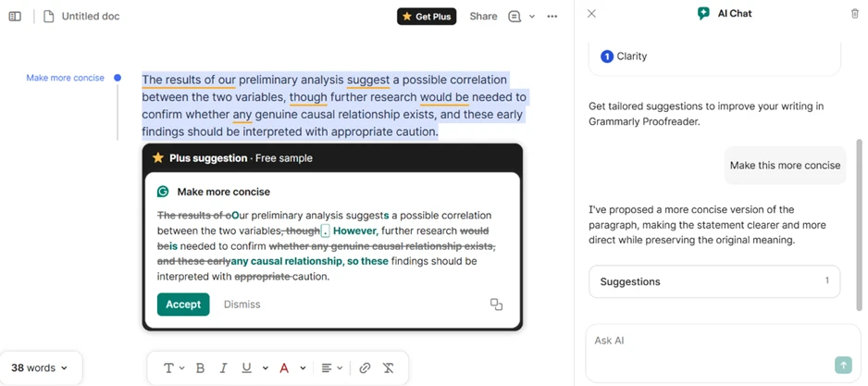
Task: Click the Get Plus button
Action: point(427,17)
